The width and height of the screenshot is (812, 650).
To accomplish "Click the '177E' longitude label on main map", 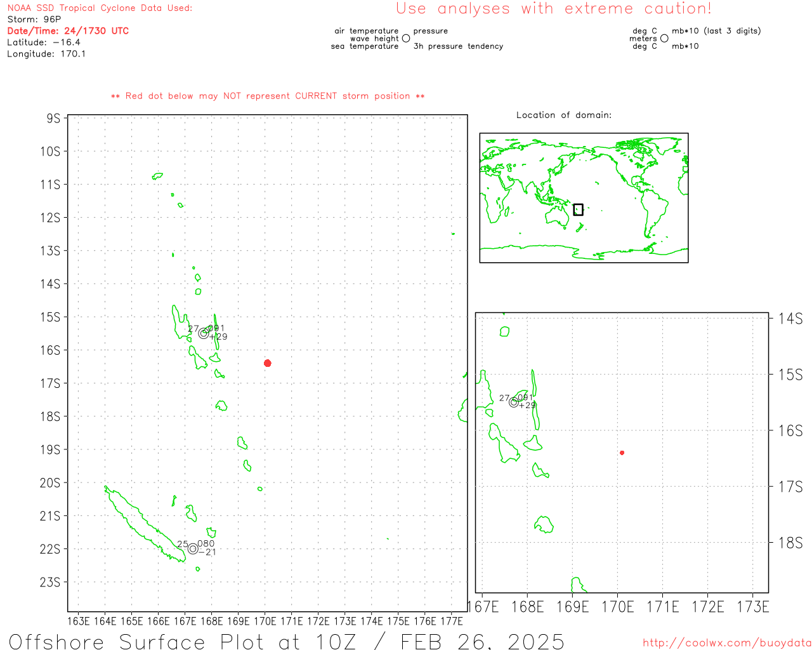I will click(452, 621).
